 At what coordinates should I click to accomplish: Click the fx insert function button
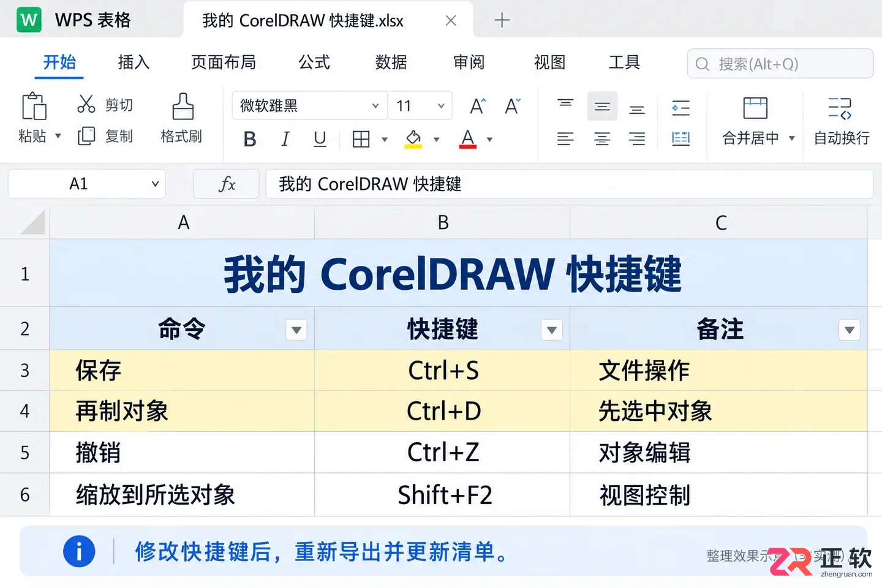click(x=226, y=184)
